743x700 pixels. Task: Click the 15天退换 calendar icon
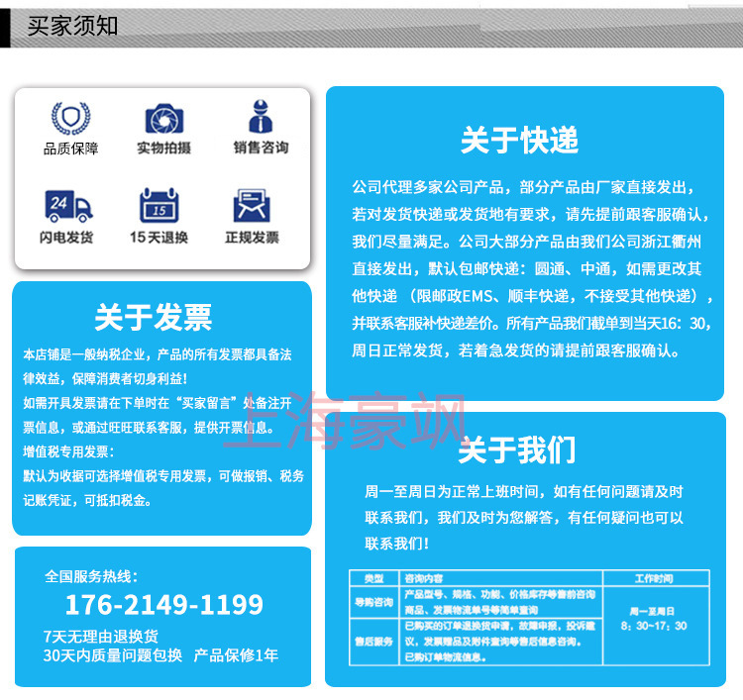click(x=159, y=206)
